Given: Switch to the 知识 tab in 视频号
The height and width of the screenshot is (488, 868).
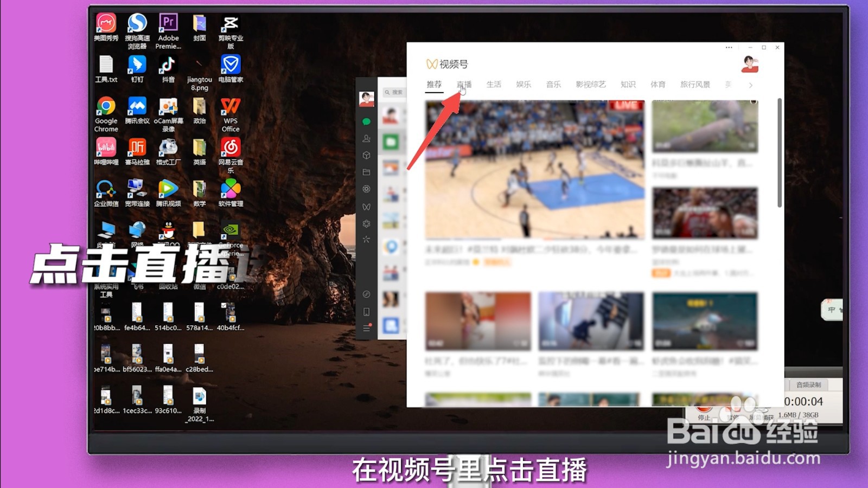Looking at the screenshot, I should click(628, 84).
